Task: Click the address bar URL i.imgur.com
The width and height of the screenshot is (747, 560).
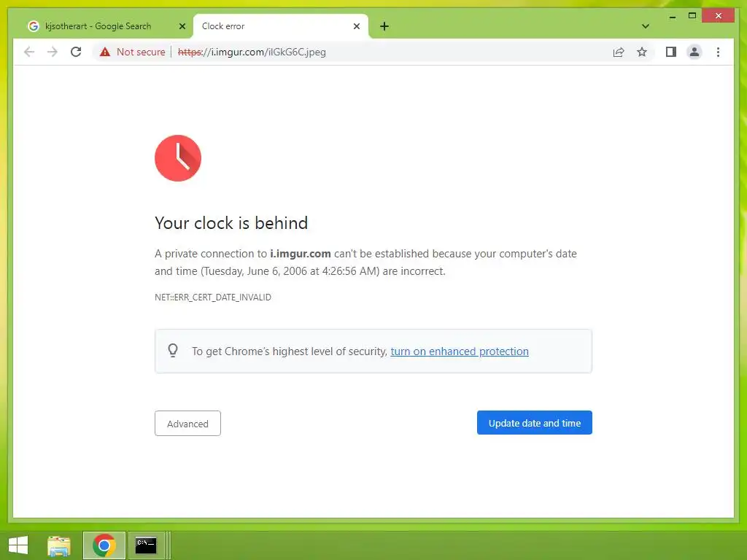Action: [252, 52]
